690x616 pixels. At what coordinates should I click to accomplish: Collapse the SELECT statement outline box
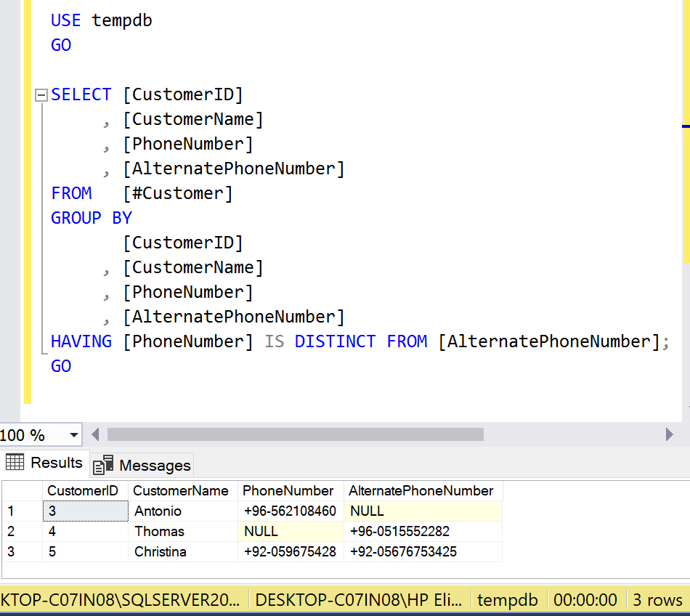click(x=40, y=95)
